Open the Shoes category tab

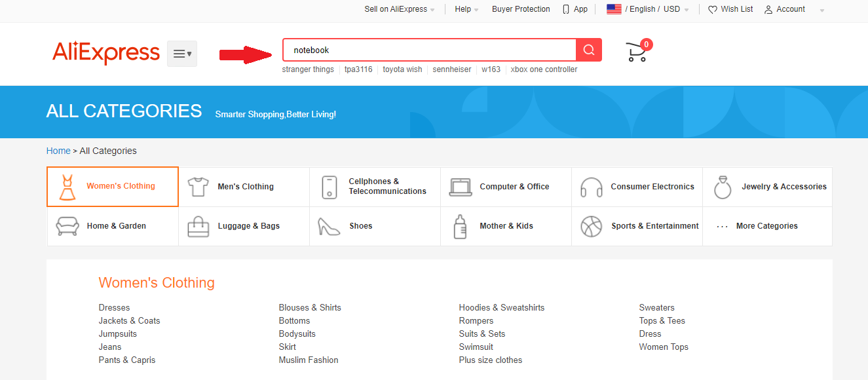point(375,226)
